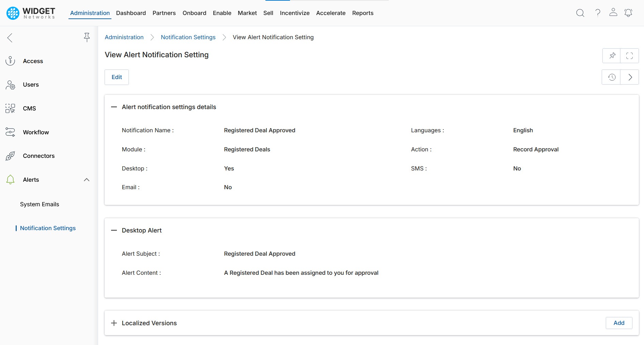
Task: Open the user profile icon
Action: (613, 12)
